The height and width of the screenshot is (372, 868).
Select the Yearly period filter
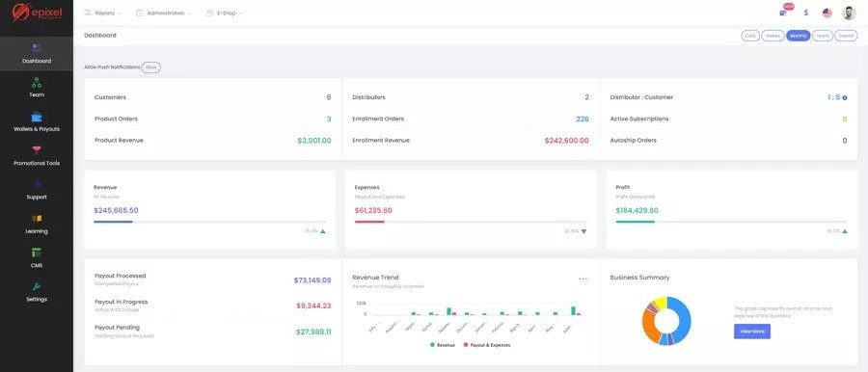[823, 36]
